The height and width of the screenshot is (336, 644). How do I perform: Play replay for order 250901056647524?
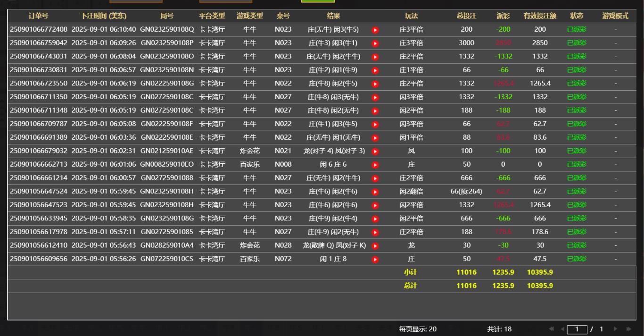coord(375,192)
